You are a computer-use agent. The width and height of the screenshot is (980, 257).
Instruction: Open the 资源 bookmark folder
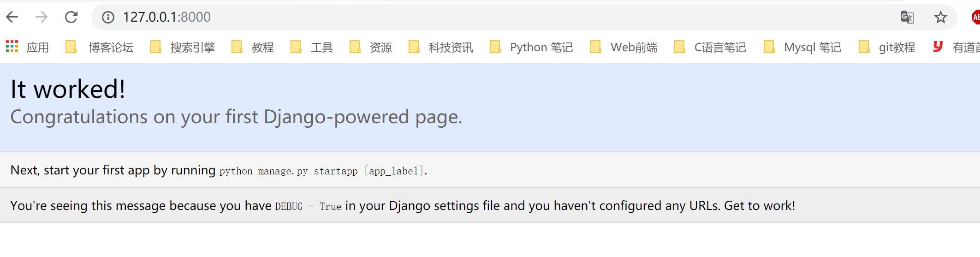371,47
